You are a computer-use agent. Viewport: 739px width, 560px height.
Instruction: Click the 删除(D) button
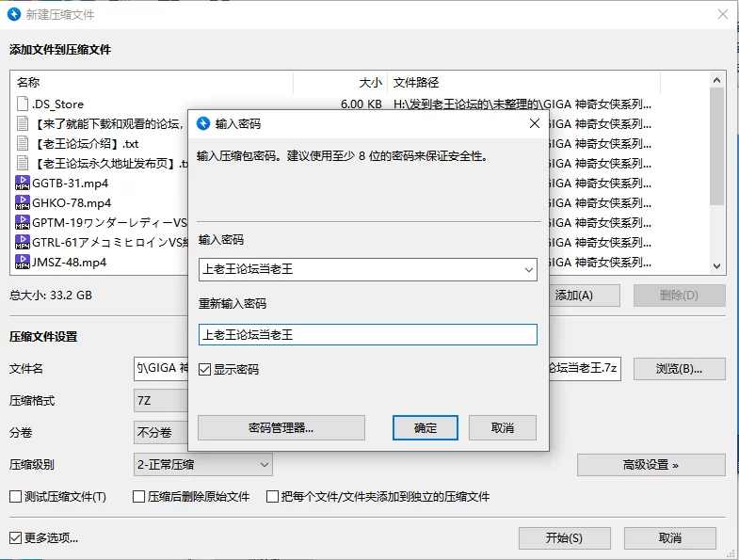pos(679,296)
